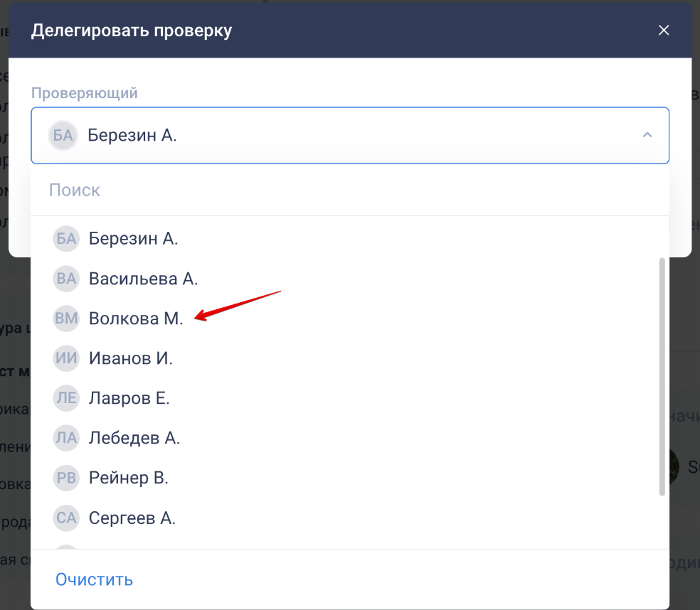This screenshot has width=700, height=610.
Task: Choose the Рейнер В. option
Action: pos(129,478)
